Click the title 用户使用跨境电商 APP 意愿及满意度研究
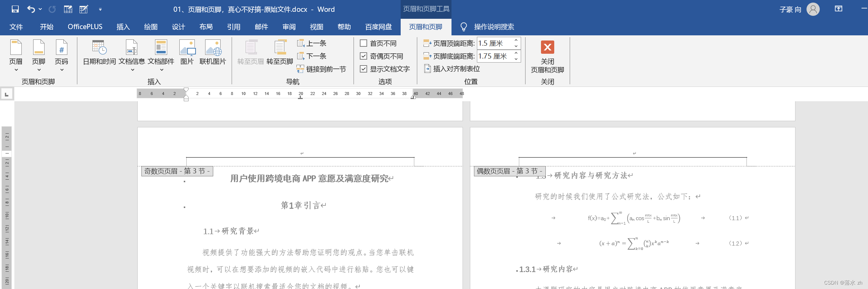868x289 pixels. 309,179
